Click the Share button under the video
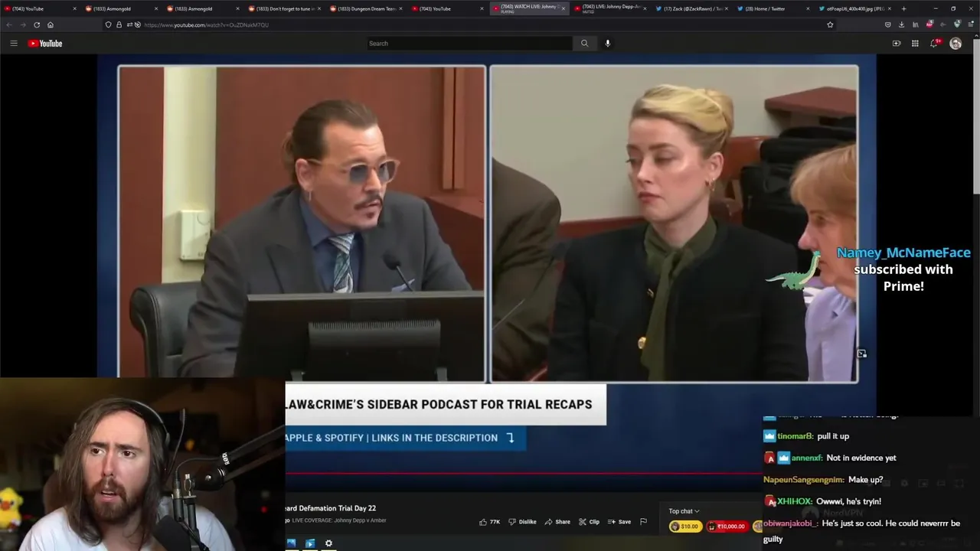980x551 pixels. [x=557, y=522]
